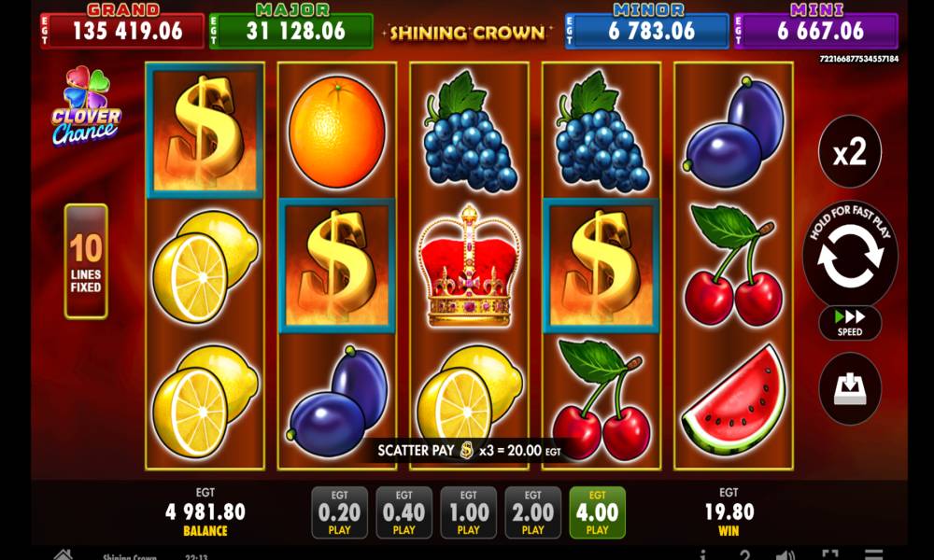Image resolution: width=934 pixels, height=560 pixels.
Task: Click the GRAND jackpot counter
Action: [122, 26]
